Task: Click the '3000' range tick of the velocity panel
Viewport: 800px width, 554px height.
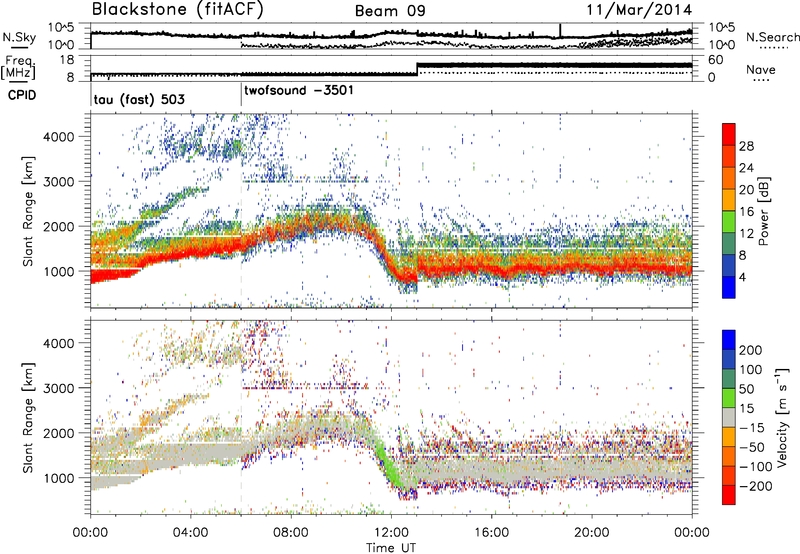Action: pyautogui.click(x=58, y=388)
